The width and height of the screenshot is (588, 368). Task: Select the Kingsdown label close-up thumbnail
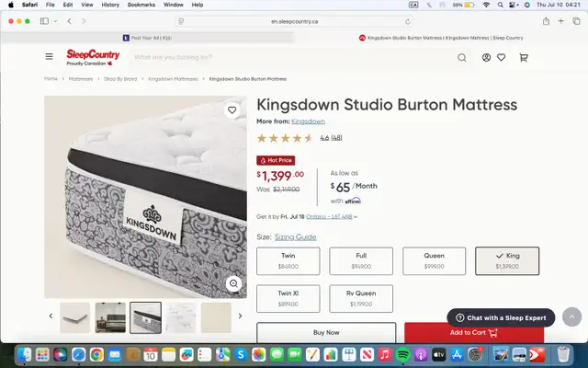pyautogui.click(x=145, y=317)
